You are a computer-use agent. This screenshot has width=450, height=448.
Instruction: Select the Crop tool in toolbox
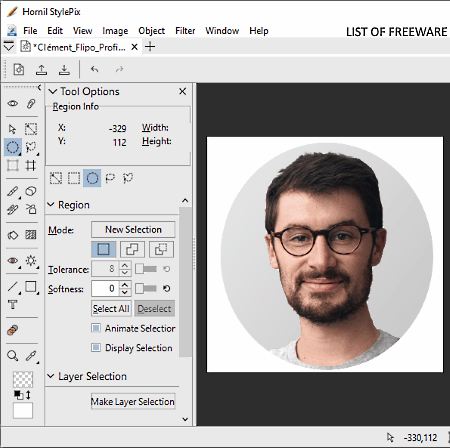(x=31, y=165)
